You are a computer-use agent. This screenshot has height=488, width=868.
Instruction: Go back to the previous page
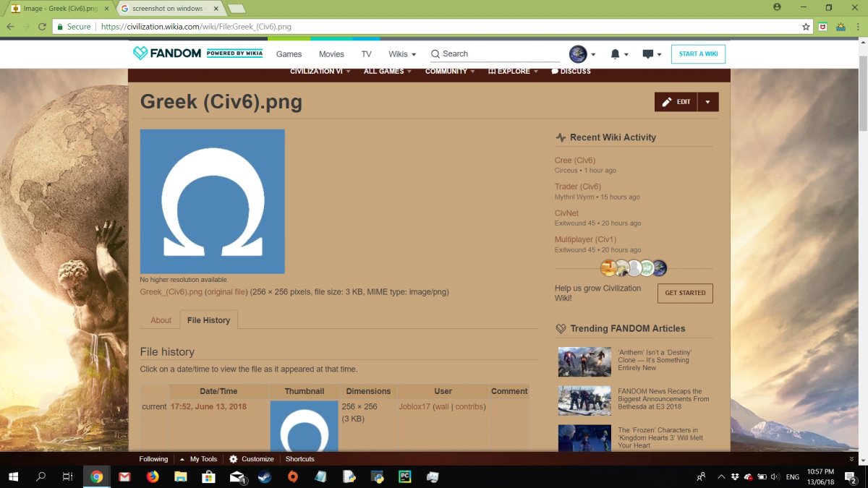click(x=10, y=27)
